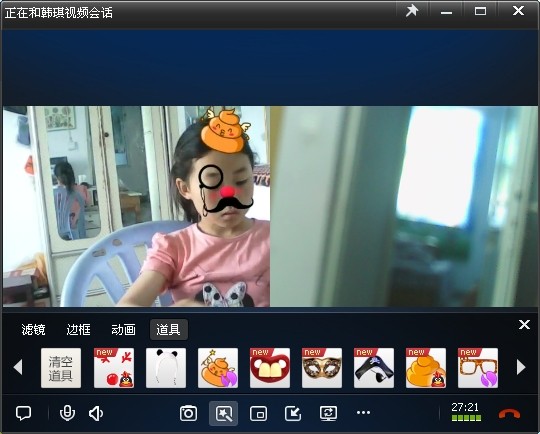Click the 清空道具 button
The height and width of the screenshot is (434, 540).
coord(61,368)
